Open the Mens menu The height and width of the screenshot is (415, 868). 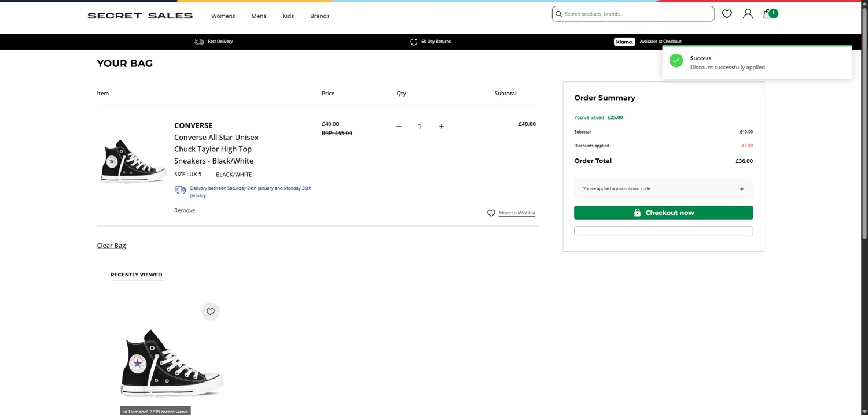pyautogui.click(x=259, y=16)
